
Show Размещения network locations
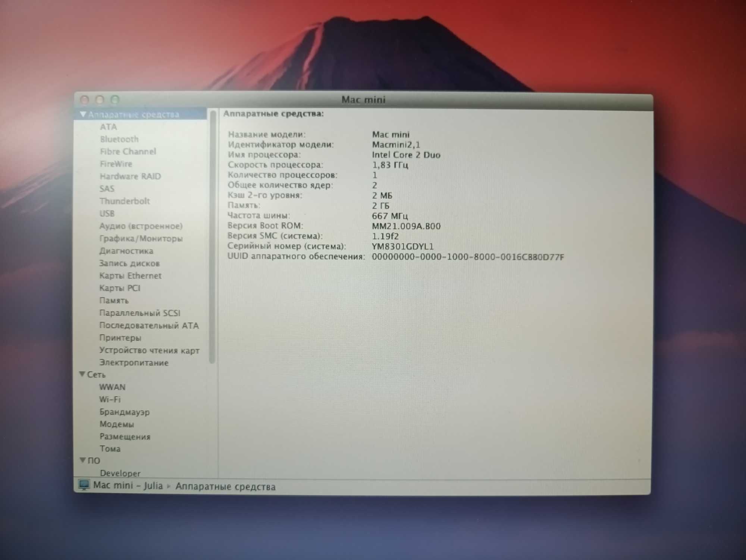tap(125, 437)
